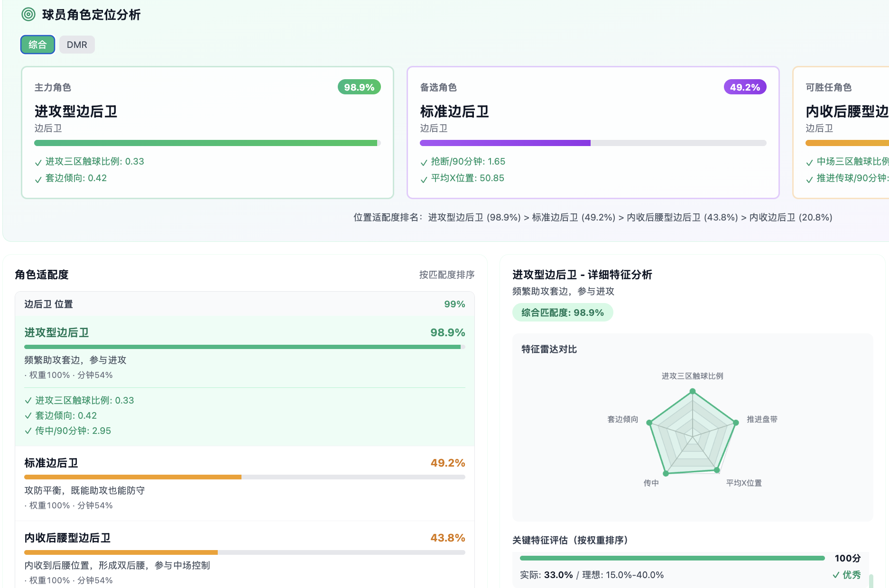This screenshot has width=889, height=588.
Task: Click 平均X位置 radar axis label
Action: coord(744,483)
